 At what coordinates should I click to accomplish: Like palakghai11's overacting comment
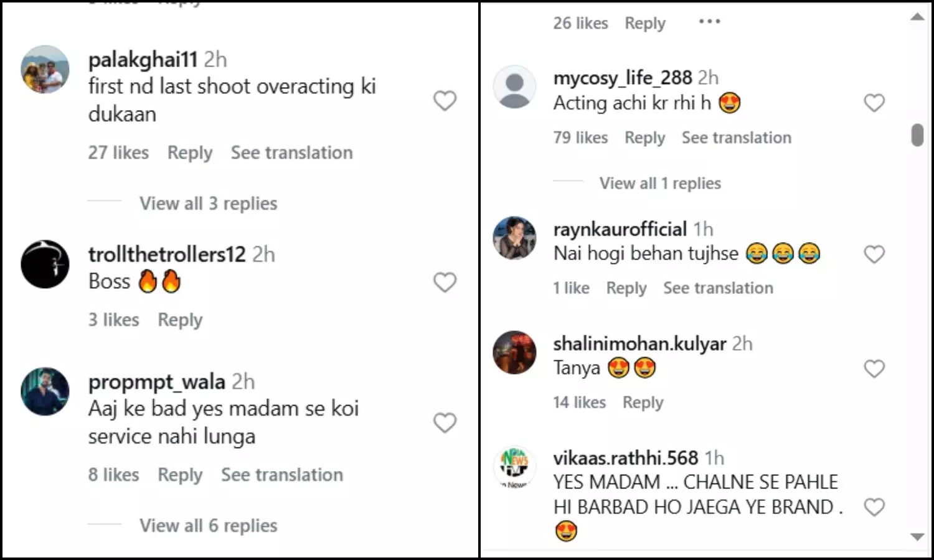pos(445,100)
